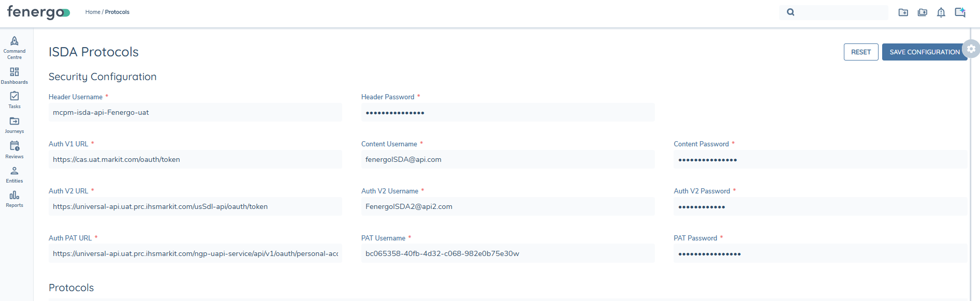
Task: Open Journeys in the sidebar
Action: [x=14, y=125]
